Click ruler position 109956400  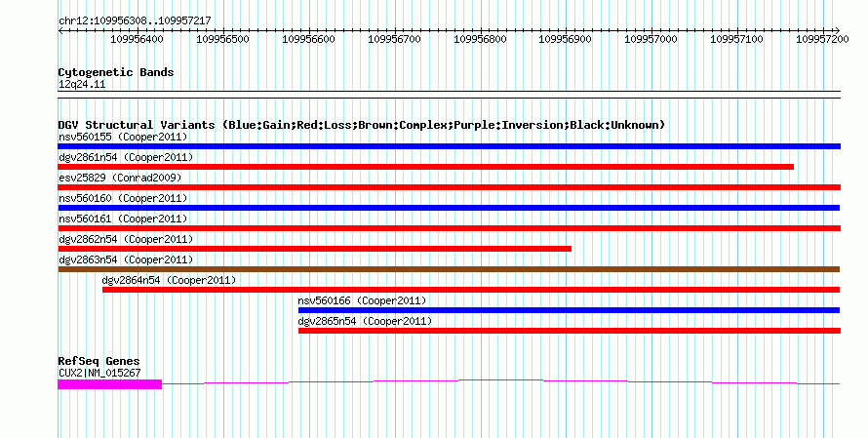(x=138, y=39)
